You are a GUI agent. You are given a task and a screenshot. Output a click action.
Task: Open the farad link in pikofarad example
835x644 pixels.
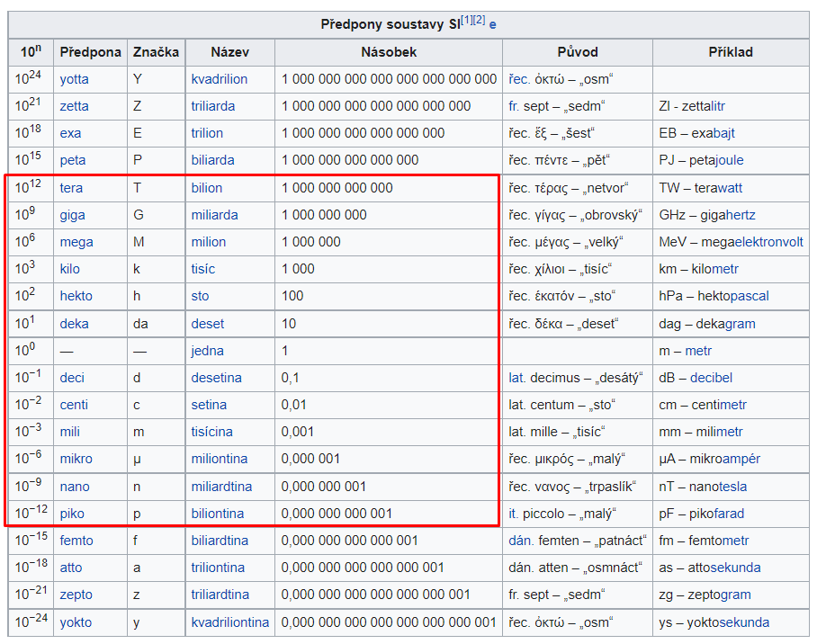[x=726, y=514]
